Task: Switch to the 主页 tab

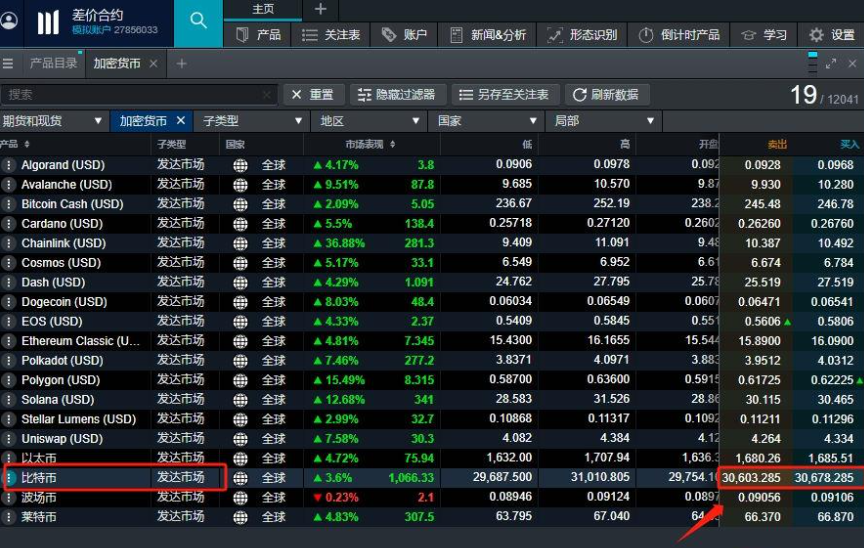Action: 263,9
